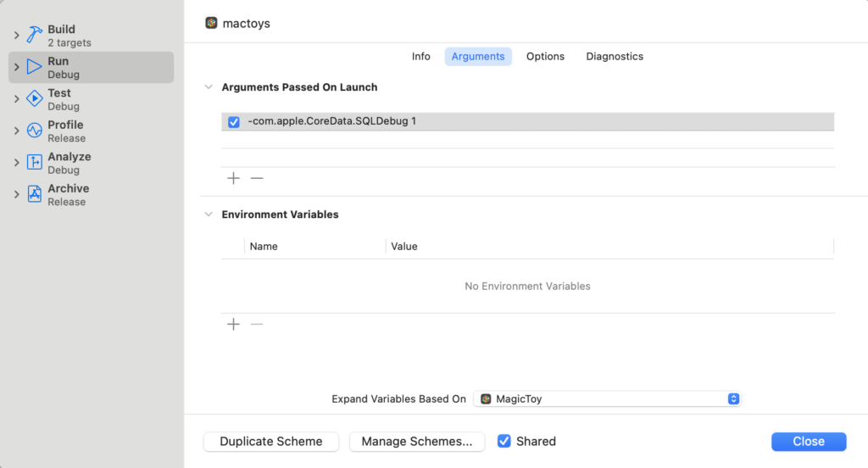
Task: Switch to the Options tab
Action: pyautogui.click(x=545, y=57)
